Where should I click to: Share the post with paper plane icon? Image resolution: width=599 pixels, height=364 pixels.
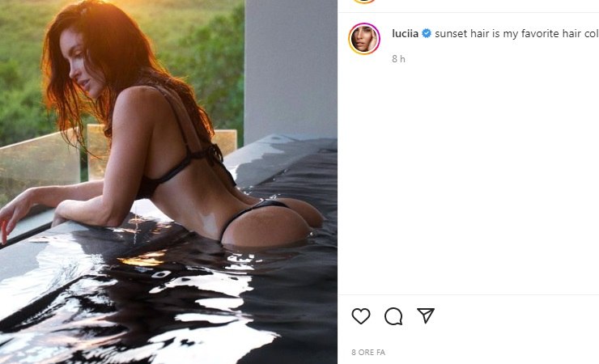[x=426, y=315]
